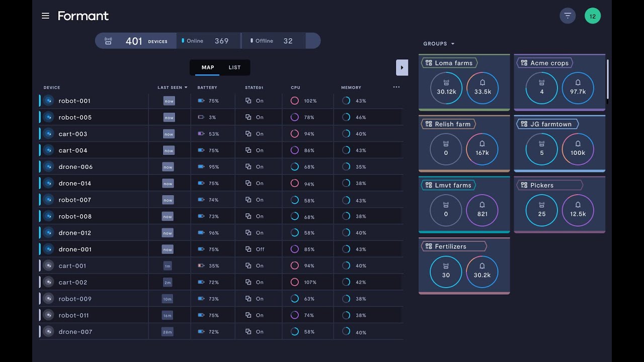Click Relish farm alerts circle 167k
644x362 pixels.
pos(482,149)
